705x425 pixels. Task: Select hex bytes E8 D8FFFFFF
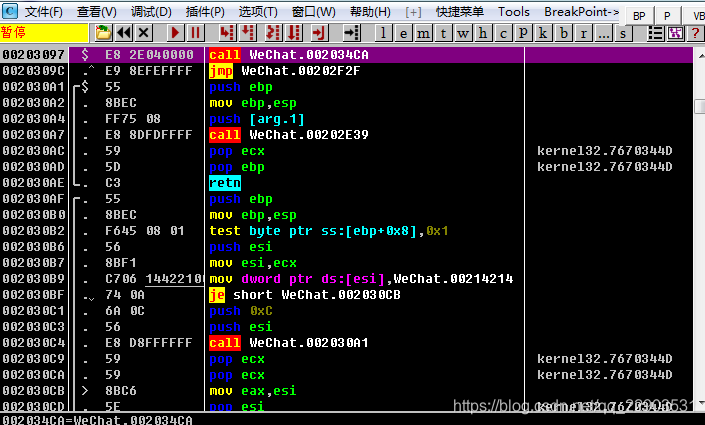coord(148,343)
